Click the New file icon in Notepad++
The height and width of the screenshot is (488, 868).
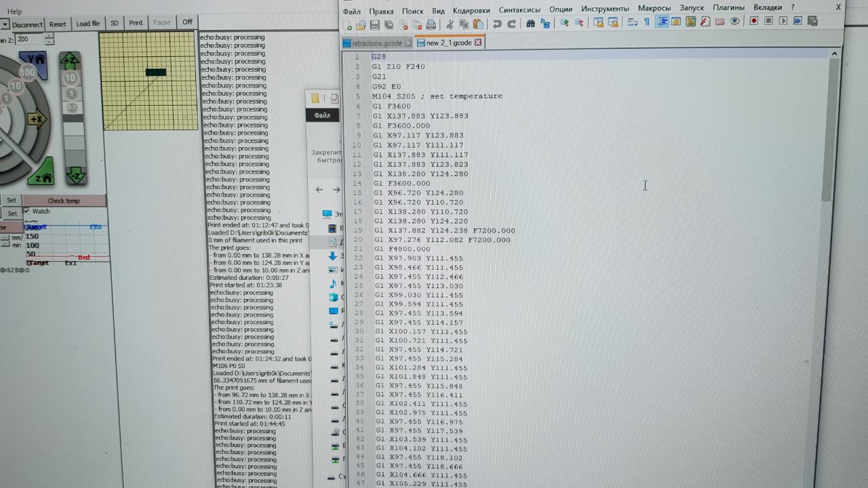point(347,24)
